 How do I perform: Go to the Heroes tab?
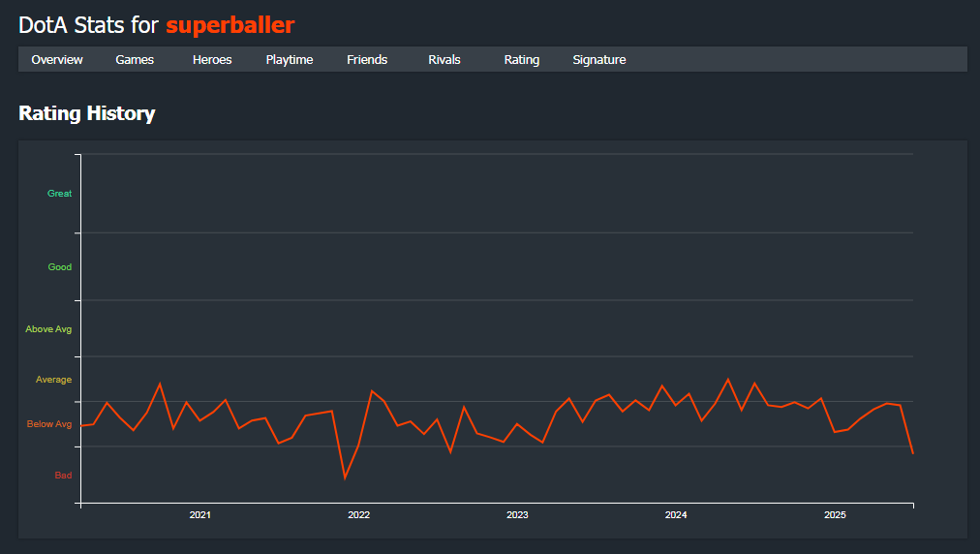pyautogui.click(x=212, y=59)
